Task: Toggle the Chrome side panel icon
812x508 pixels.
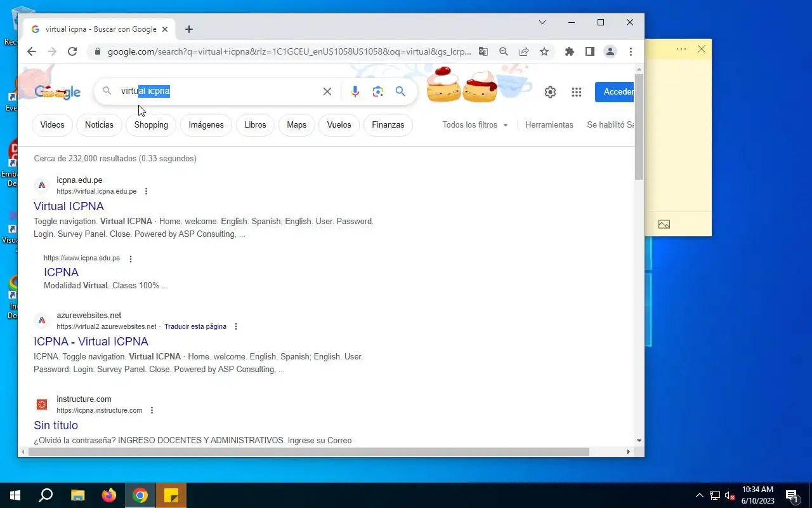Action: [590, 51]
